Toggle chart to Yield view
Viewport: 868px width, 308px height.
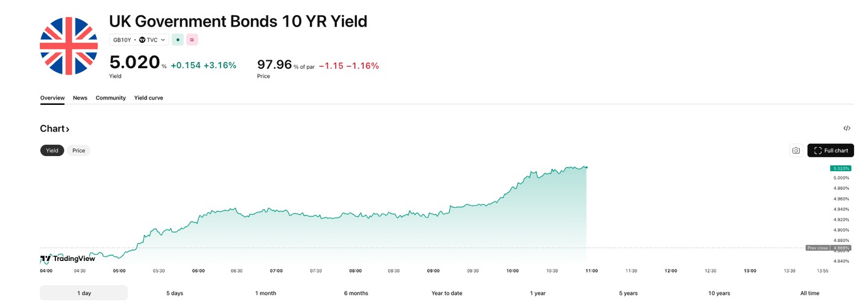pyautogui.click(x=52, y=151)
